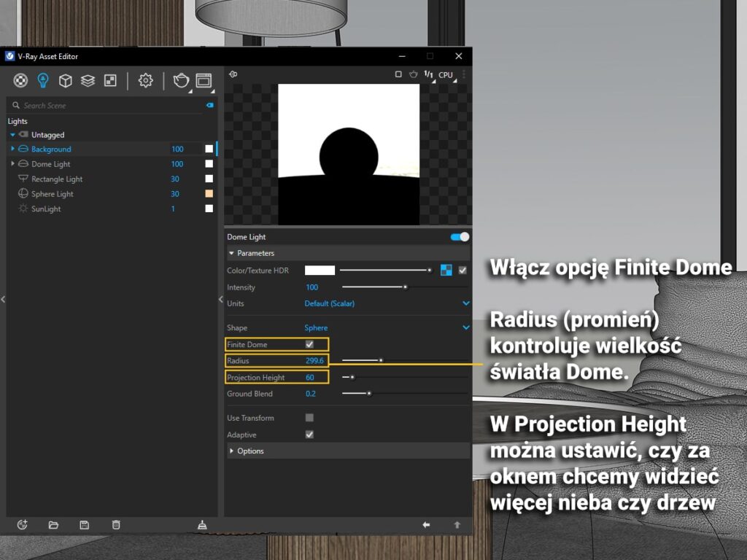The height and width of the screenshot is (560, 747).
Task: Open the Textures category icon
Action: 110,80
